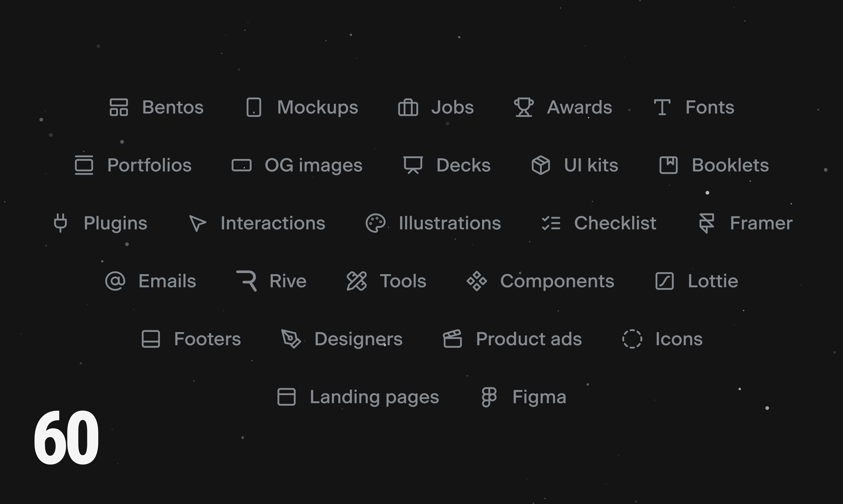Click the Portfolios stacked screen icon

[x=84, y=165]
